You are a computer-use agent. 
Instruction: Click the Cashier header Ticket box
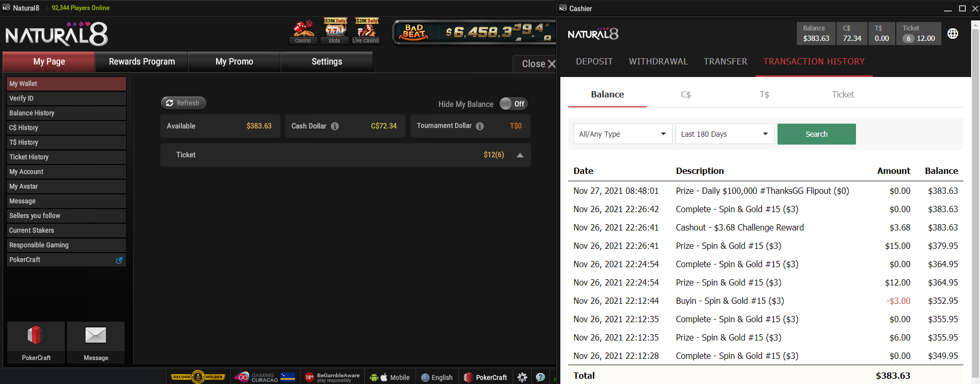(x=919, y=34)
